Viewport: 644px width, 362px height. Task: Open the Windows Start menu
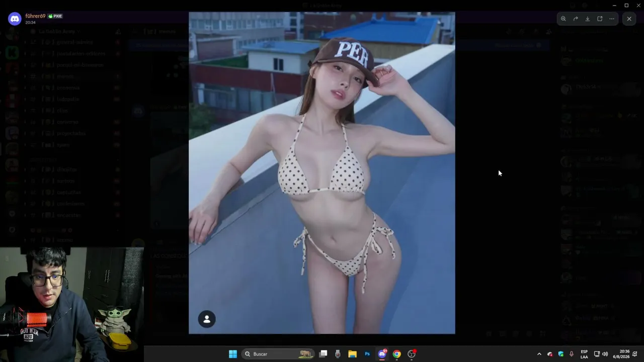pos(233,354)
